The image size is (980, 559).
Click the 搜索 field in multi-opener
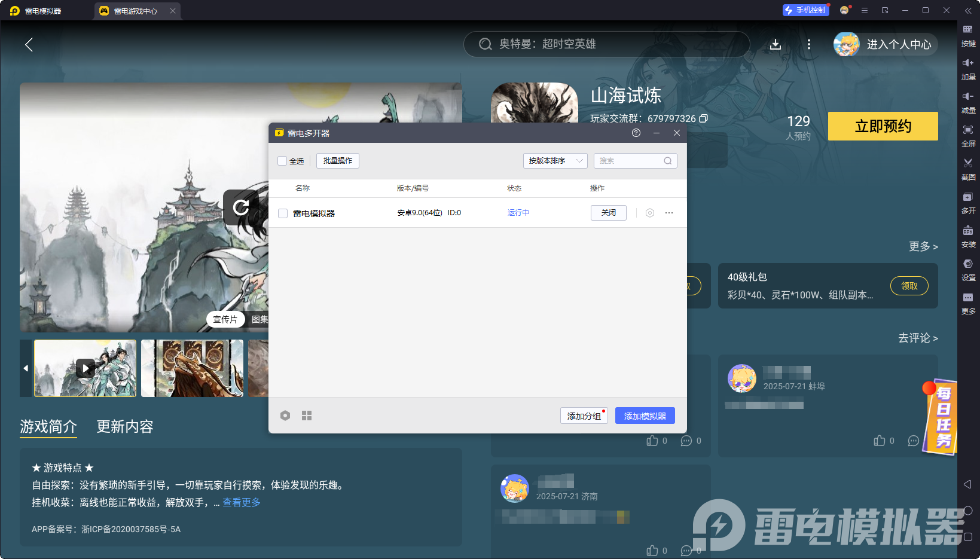[629, 161]
